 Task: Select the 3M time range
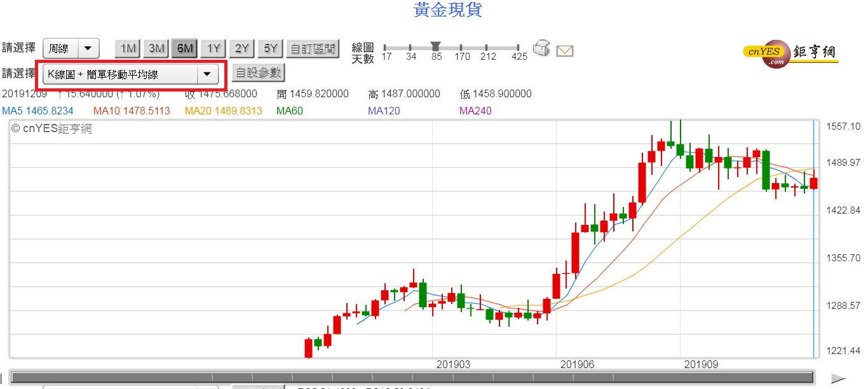156,48
